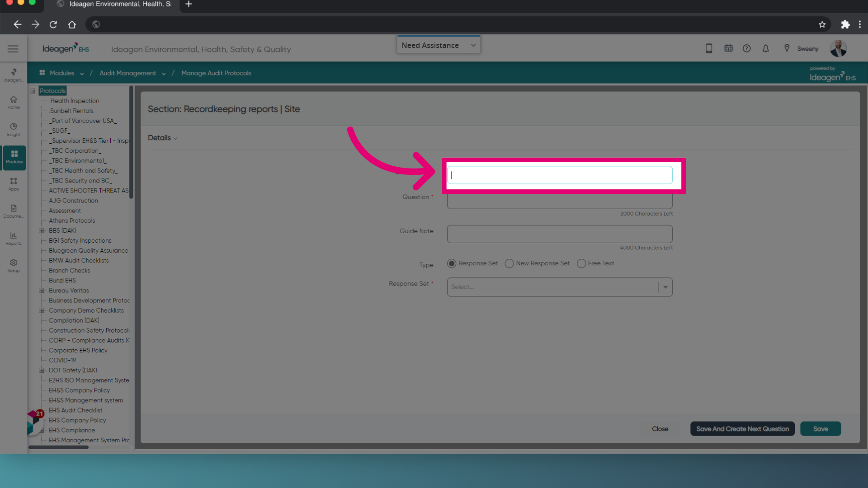Open the Documents sidebar icon

point(14,211)
